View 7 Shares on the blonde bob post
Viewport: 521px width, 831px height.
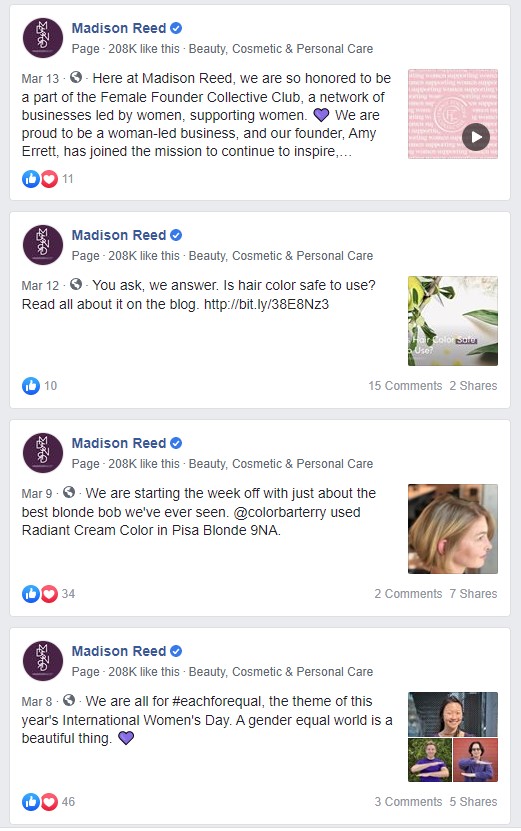[x=473, y=594]
